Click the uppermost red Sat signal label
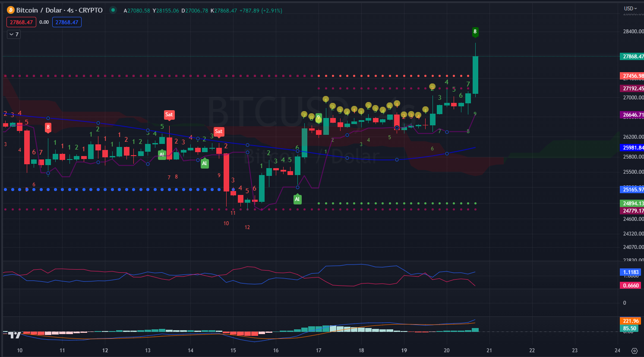 tap(169, 115)
